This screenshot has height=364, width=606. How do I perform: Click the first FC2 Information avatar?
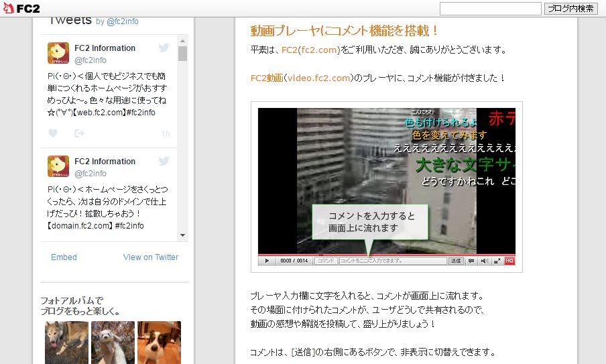(58, 53)
